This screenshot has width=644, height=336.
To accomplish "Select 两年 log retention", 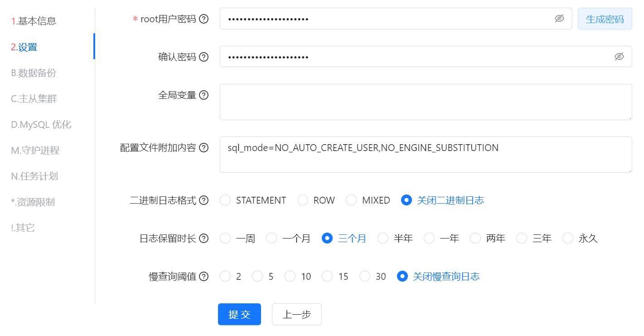I will tap(475, 238).
